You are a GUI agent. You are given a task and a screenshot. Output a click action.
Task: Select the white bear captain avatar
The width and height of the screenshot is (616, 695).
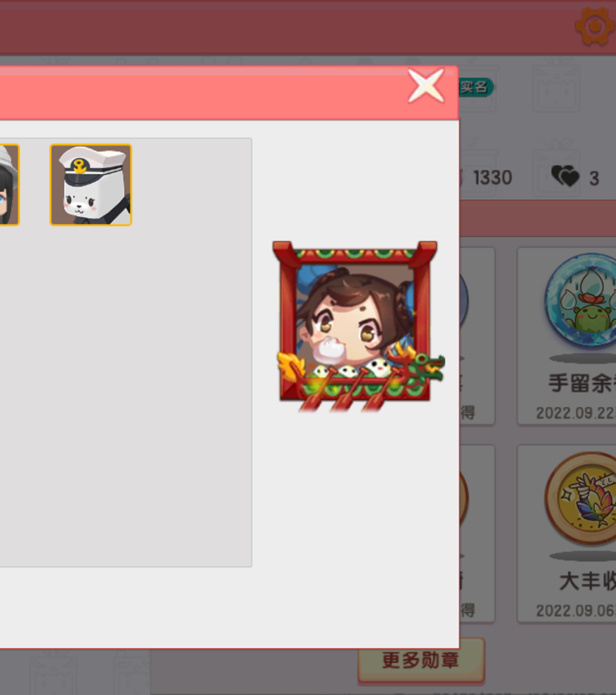coord(91,185)
